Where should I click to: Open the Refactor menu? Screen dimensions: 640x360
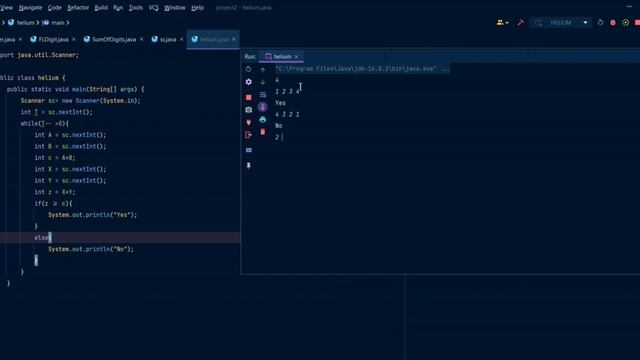pos(78,8)
